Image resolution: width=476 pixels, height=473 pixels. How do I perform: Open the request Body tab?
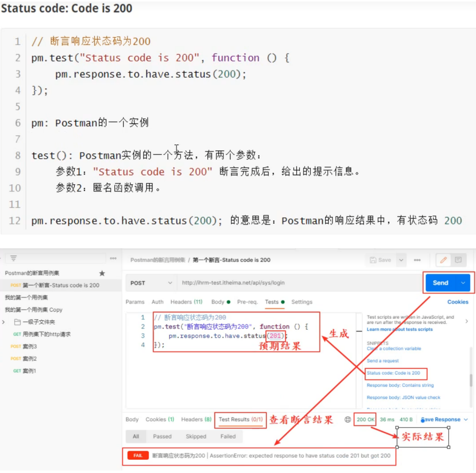(x=220, y=302)
